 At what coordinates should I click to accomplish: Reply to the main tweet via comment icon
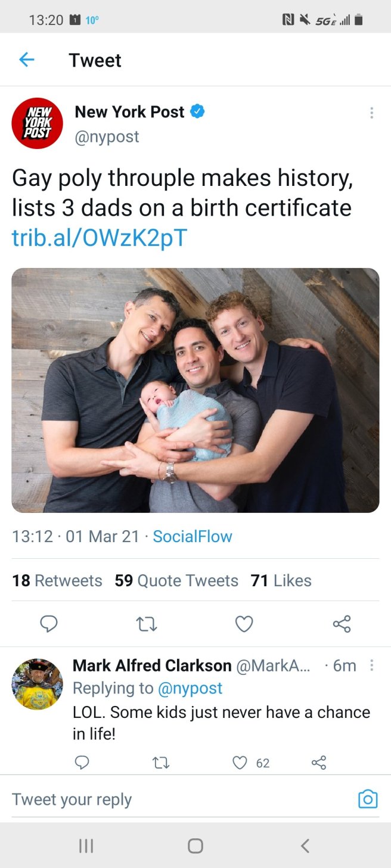(49, 624)
